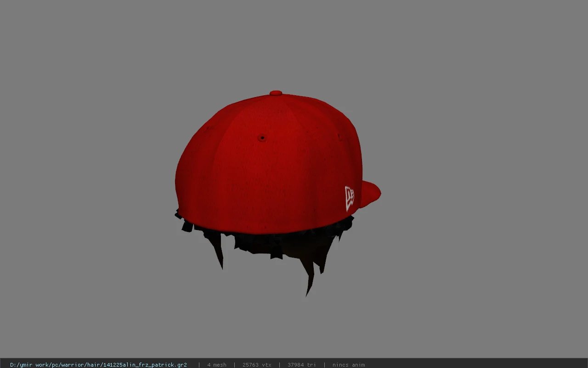Image resolution: width=588 pixels, height=368 pixels.
Task: Click the '4 mesh' status entry
Action: [x=217, y=365]
